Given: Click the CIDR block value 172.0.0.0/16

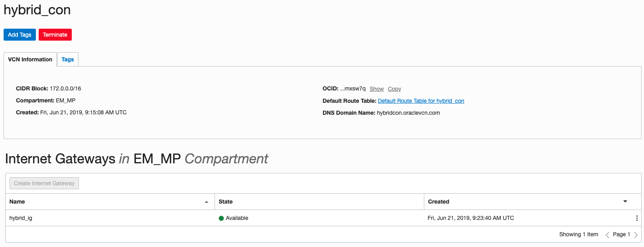Looking at the screenshot, I should (65, 88).
